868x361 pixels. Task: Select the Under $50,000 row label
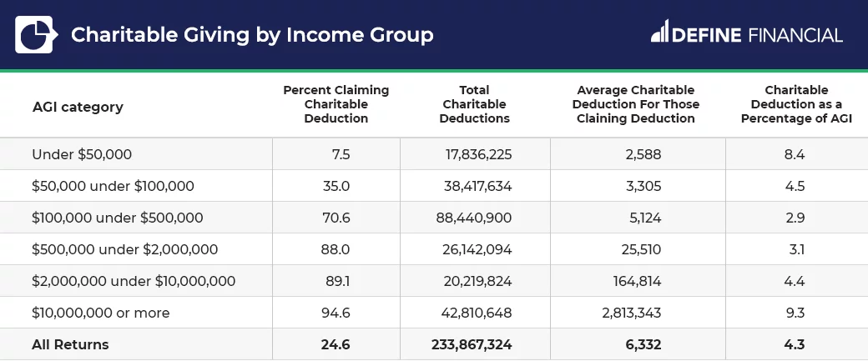click(82, 154)
